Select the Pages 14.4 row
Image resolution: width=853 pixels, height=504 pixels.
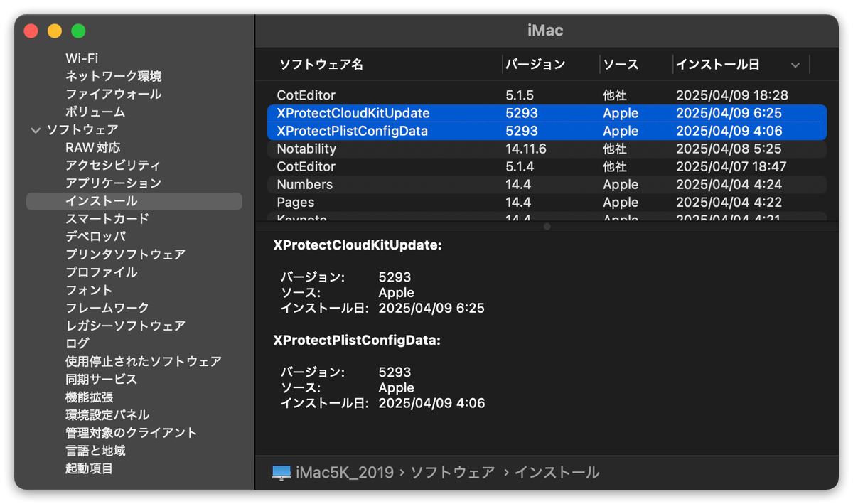(x=547, y=202)
